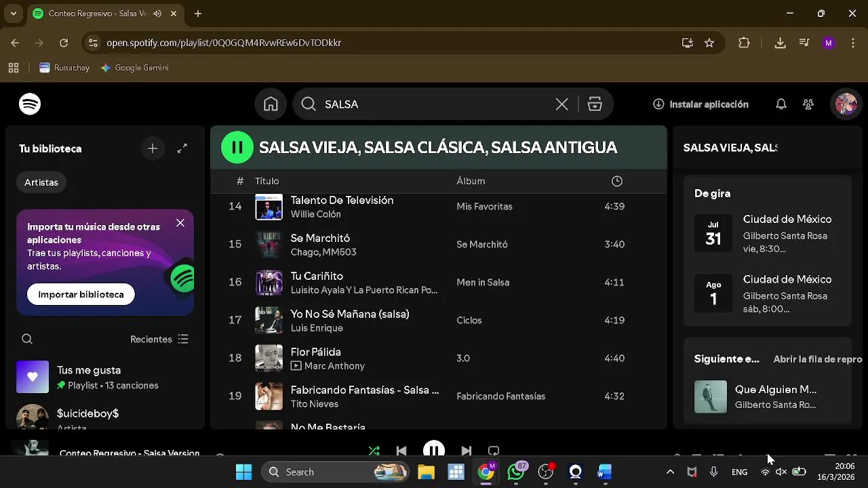Pause playlist with green header button

[237, 147]
